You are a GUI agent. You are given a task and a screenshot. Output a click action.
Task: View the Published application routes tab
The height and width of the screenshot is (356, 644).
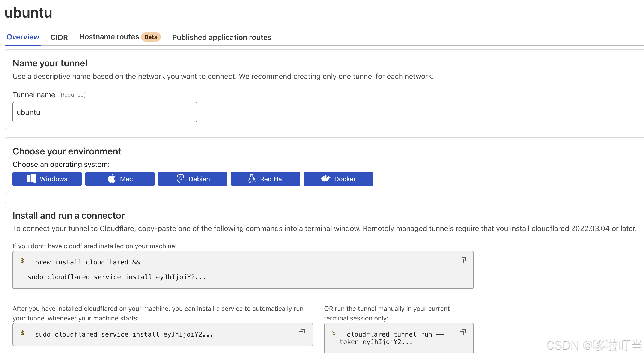[221, 37]
